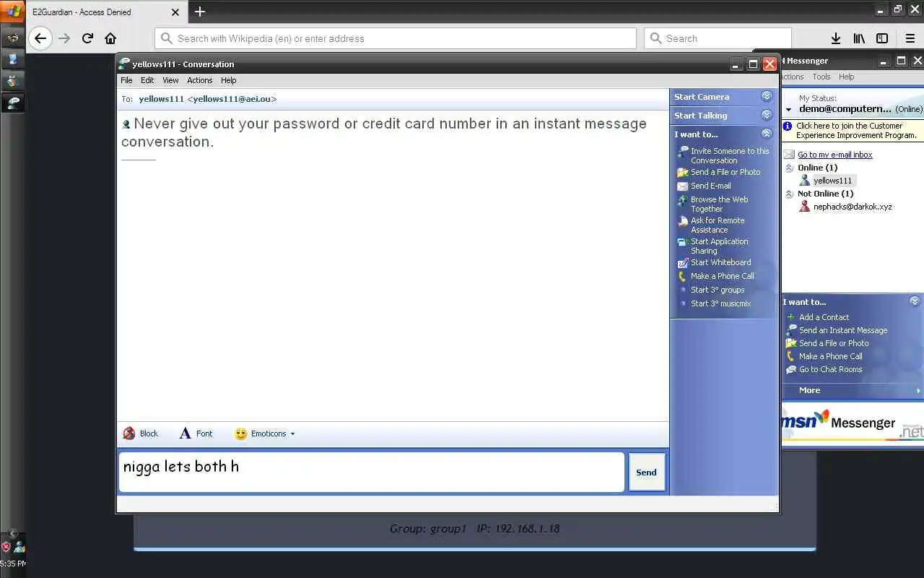Screen dimensions: 924x578
Task: Open the Emoticons dropdown arrow
Action: (292, 434)
